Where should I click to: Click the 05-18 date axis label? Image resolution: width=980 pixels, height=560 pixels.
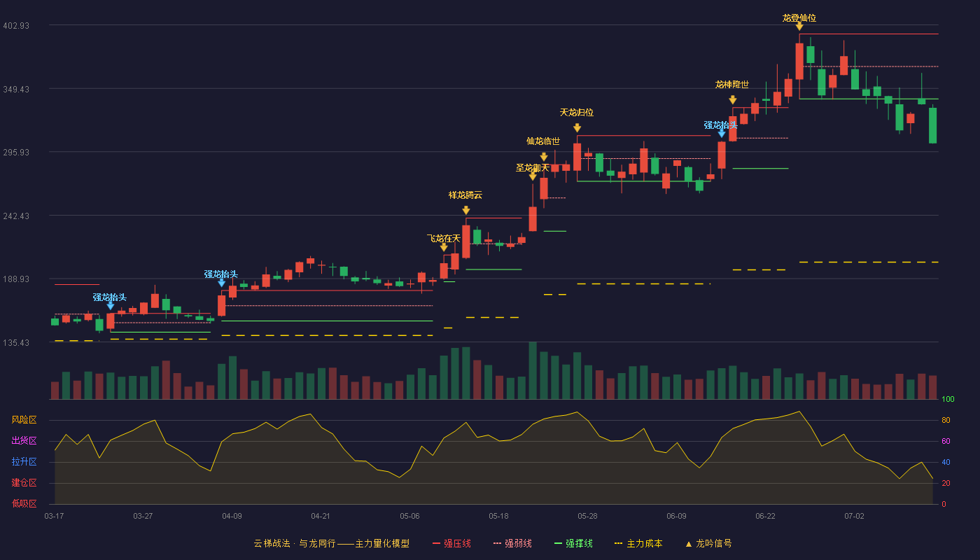pos(498,516)
